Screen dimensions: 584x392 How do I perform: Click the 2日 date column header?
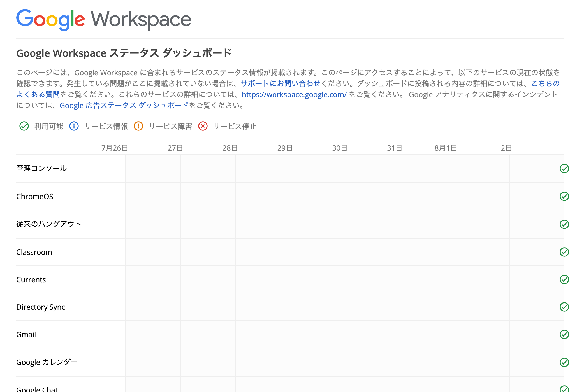[x=506, y=148]
